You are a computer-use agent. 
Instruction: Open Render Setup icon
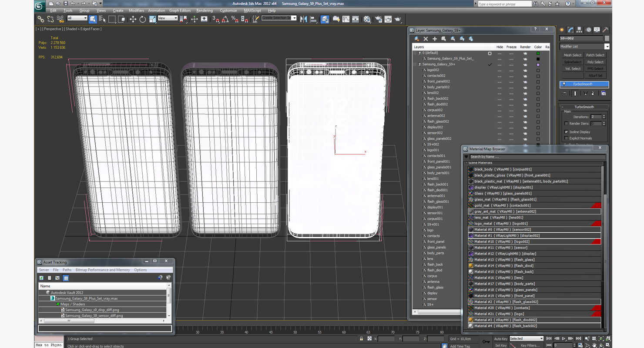click(378, 19)
